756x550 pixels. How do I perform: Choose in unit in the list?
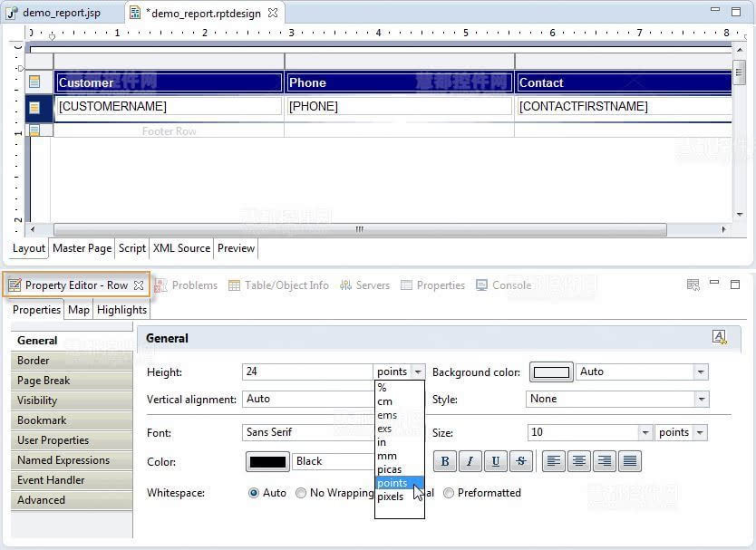pos(399,442)
